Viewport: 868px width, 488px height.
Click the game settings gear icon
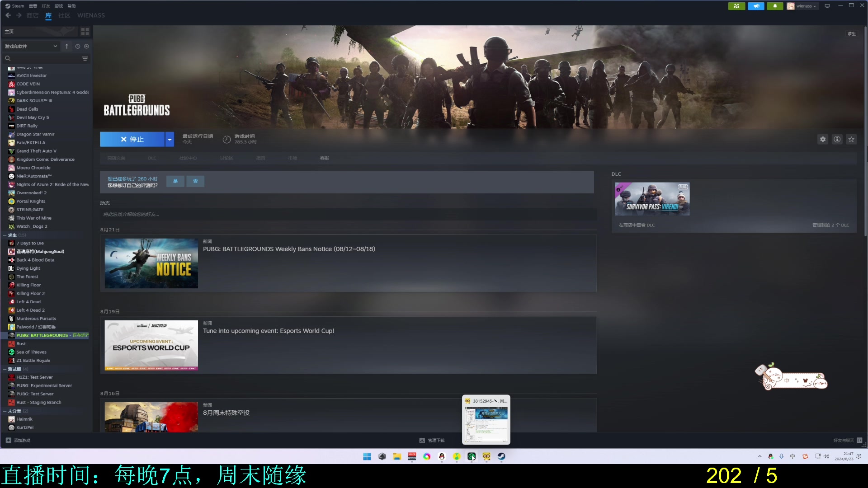823,140
